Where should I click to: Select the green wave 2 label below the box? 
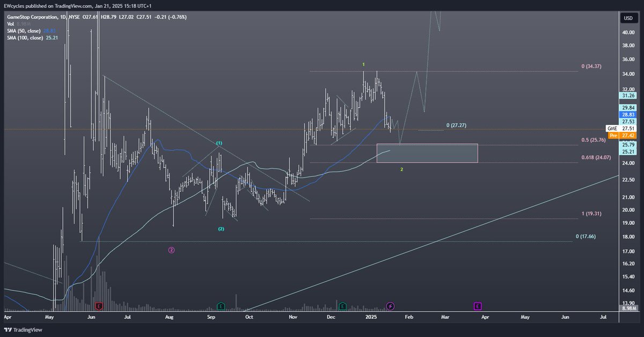click(x=401, y=170)
